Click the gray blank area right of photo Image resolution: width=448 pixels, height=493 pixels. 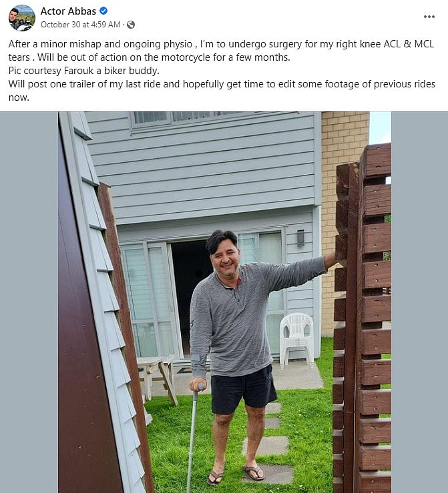pos(419,302)
